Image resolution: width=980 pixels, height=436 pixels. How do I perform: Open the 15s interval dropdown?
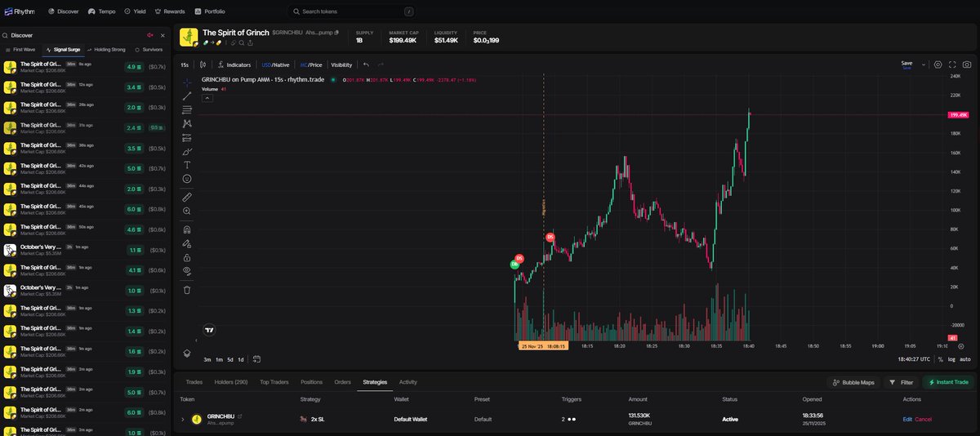(x=185, y=65)
